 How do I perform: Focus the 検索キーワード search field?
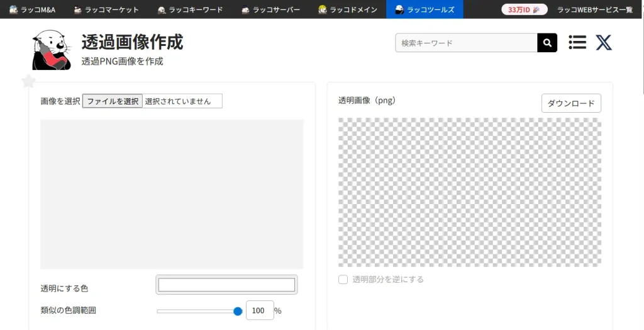pos(466,43)
